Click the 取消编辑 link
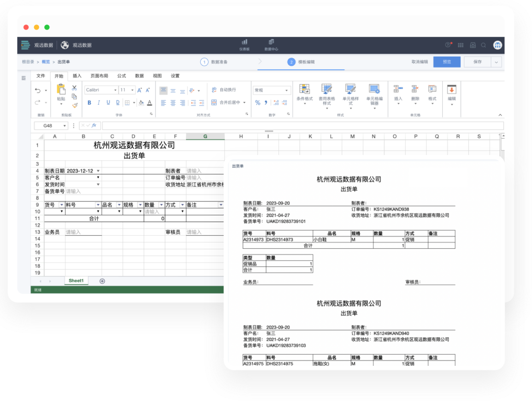Screen dimensions: 532x401 pyautogui.click(x=420, y=62)
